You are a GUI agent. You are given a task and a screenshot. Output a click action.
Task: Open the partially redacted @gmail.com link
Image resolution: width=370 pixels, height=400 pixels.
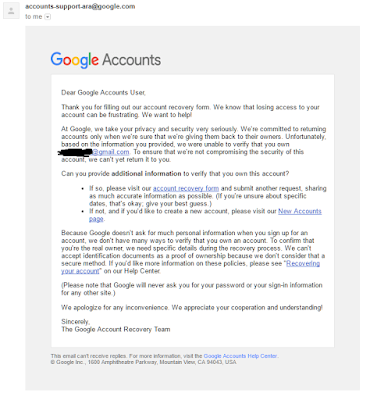tap(111, 152)
